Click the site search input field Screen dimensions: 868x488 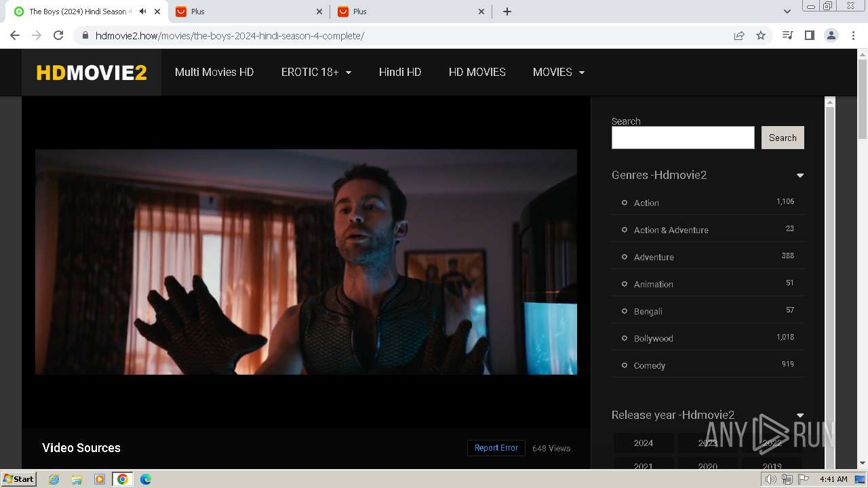coord(683,138)
